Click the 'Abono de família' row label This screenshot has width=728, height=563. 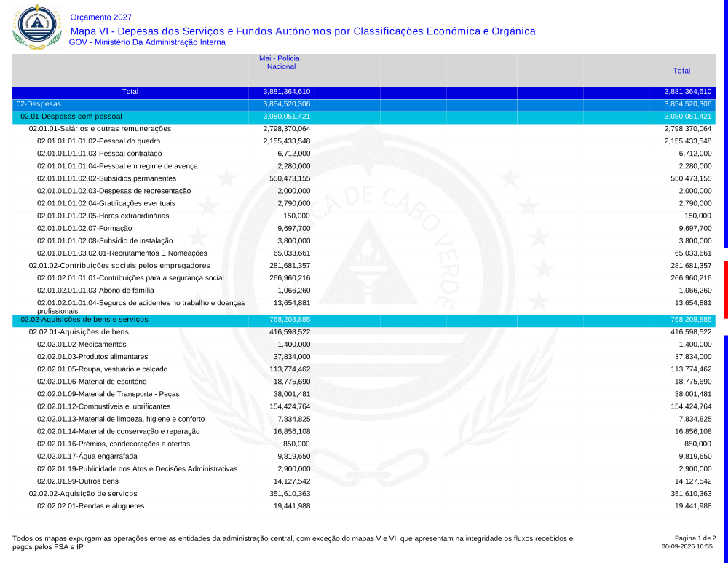pos(95,291)
